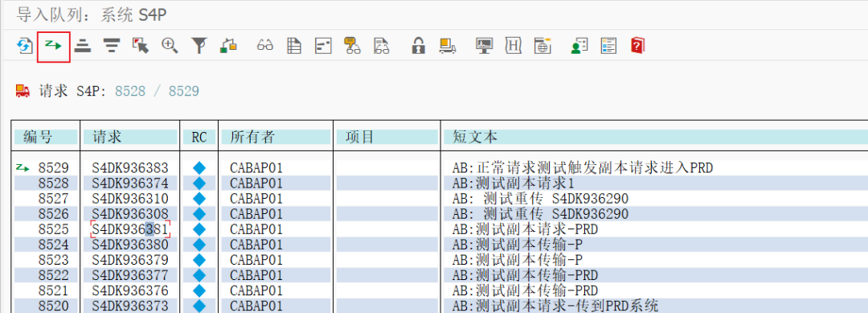Click the padlock toolbar icon
The width and height of the screenshot is (868, 313).
418,45
